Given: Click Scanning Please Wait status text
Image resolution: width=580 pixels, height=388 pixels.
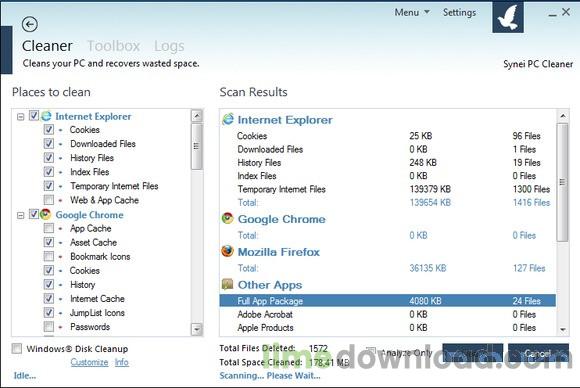Looking at the screenshot, I should (x=270, y=376).
